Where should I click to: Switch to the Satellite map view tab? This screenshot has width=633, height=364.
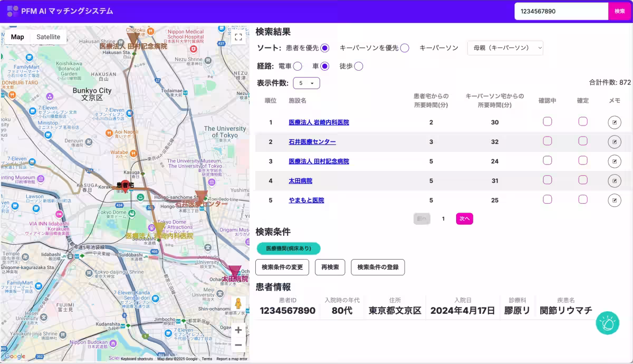coord(49,37)
